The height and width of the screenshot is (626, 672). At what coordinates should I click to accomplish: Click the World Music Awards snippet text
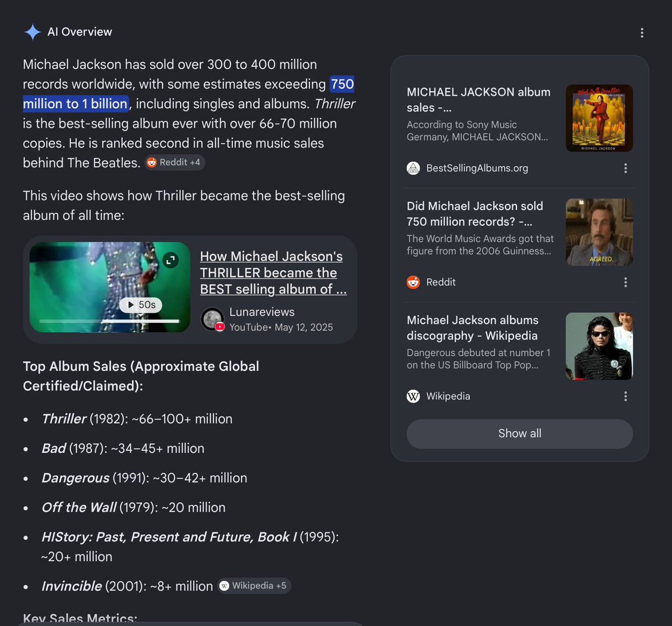point(480,245)
